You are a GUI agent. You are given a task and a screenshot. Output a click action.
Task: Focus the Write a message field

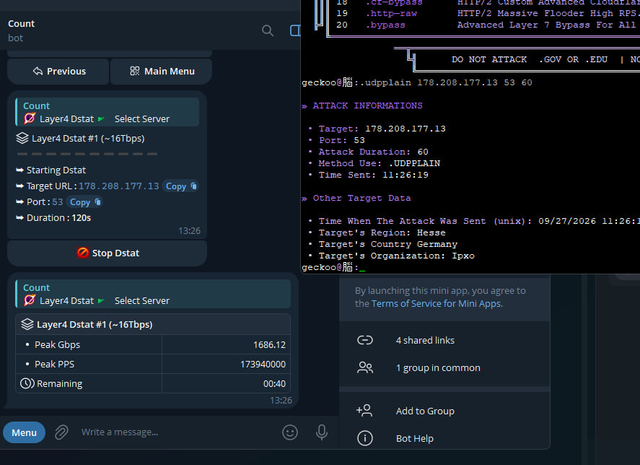point(176,432)
